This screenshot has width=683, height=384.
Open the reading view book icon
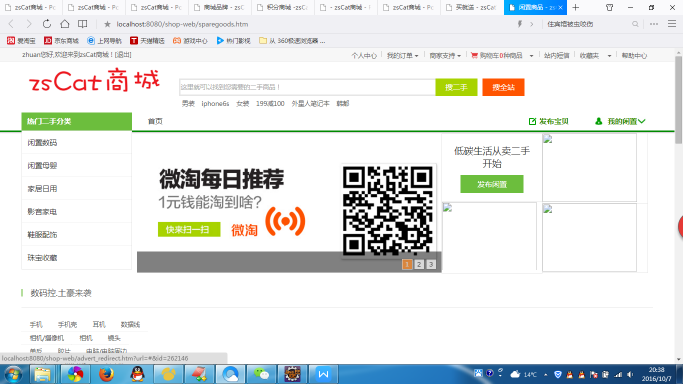(82, 24)
